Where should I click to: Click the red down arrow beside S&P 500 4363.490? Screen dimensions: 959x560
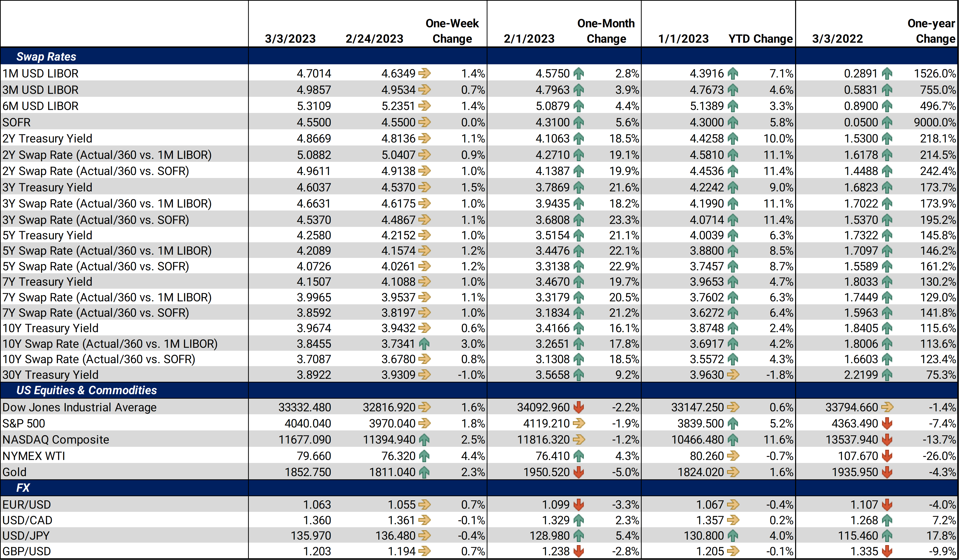tap(887, 423)
